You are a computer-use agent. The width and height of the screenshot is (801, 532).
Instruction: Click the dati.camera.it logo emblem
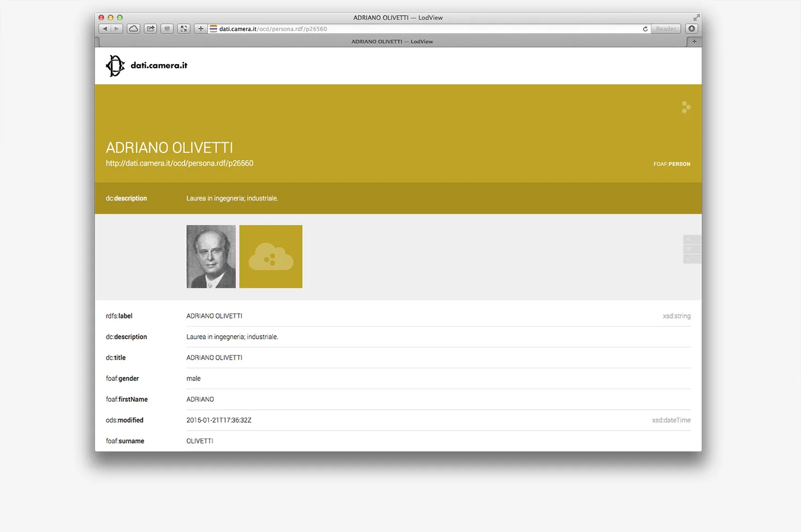[115, 66]
